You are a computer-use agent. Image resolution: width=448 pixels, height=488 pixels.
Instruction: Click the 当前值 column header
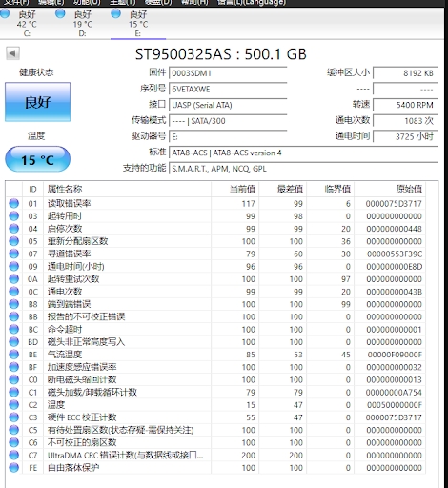pos(235,190)
